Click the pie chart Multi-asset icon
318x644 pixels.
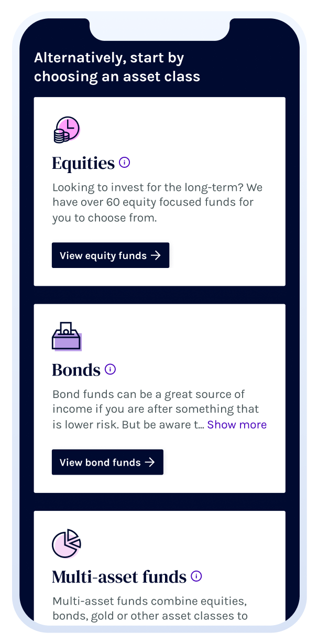tap(67, 544)
